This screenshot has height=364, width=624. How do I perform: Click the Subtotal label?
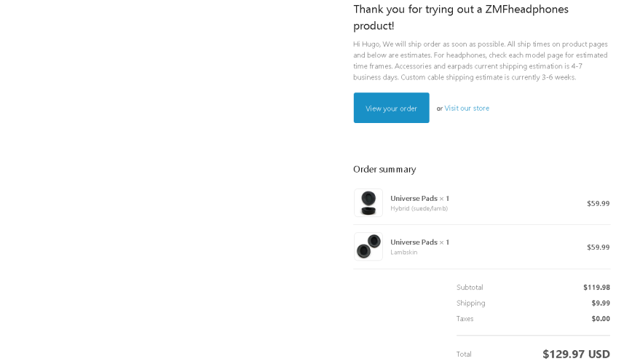tap(470, 288)
